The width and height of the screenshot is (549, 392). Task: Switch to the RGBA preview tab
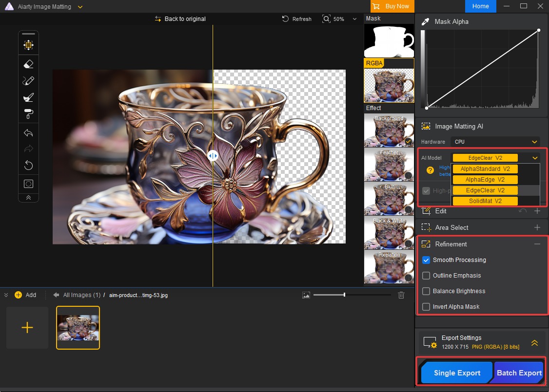click(x=374, y=63)
